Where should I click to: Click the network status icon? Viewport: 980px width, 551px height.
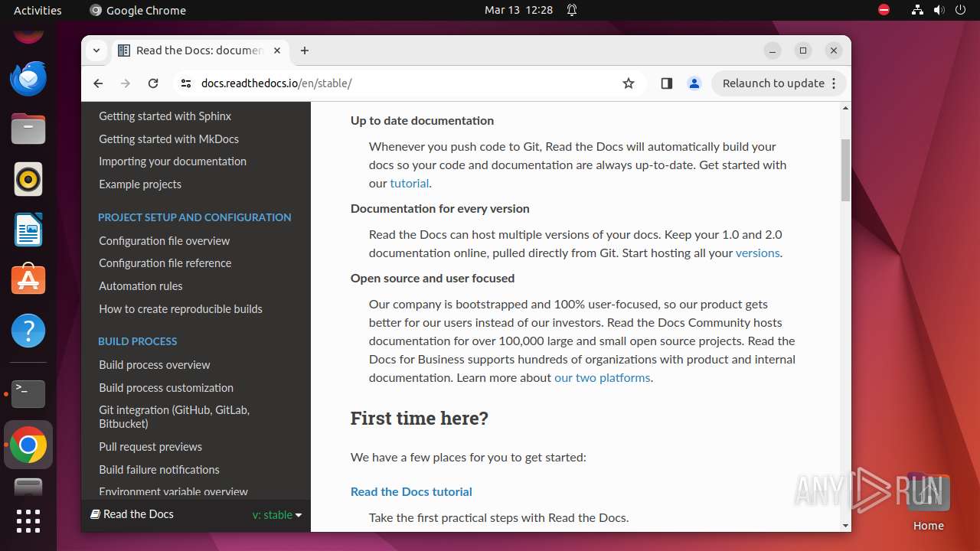(x=917, y=10)
